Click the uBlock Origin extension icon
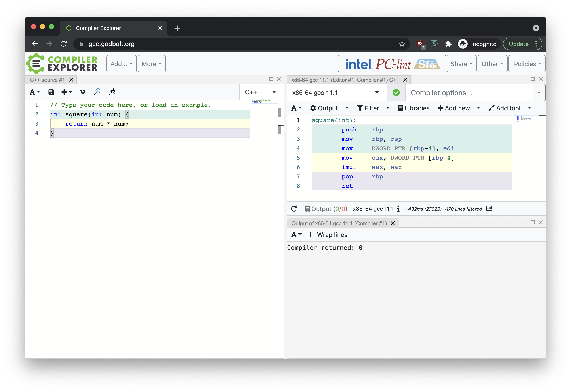The image size is (571, 392). pyautogui.click(x=420, y=44)
